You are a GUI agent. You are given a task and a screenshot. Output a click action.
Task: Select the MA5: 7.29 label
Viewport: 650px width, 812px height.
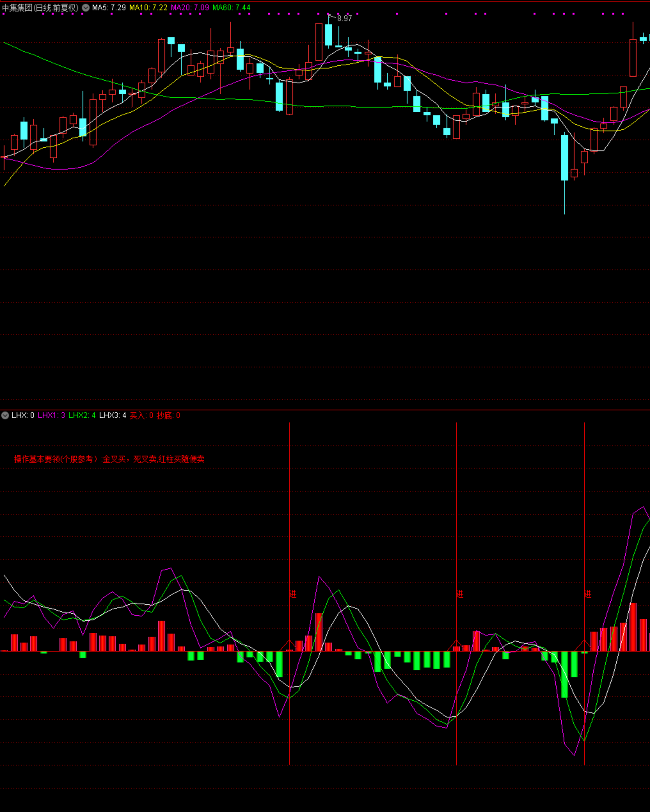pyautogui.click(x=109, y=8)
